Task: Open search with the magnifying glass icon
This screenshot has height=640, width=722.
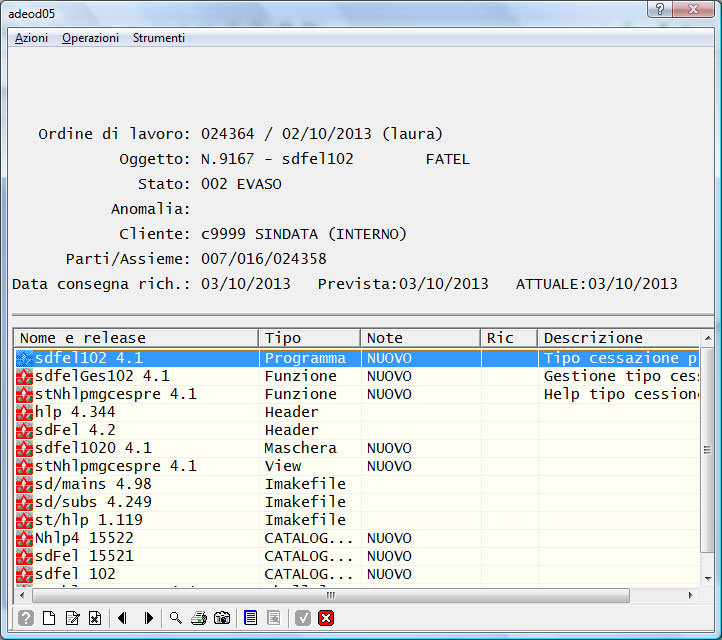Action: pyautogui.click(x=175, y=618)
